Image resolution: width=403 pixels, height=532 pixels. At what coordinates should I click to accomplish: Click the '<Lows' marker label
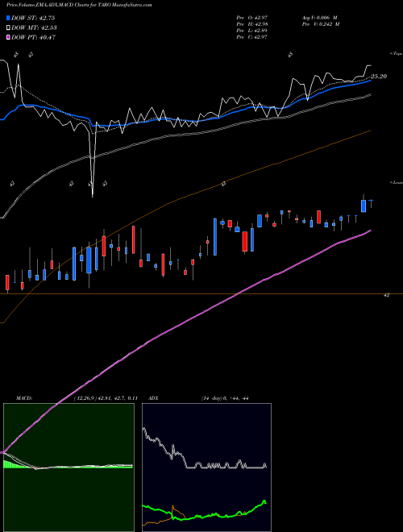(x=397, y=182)
